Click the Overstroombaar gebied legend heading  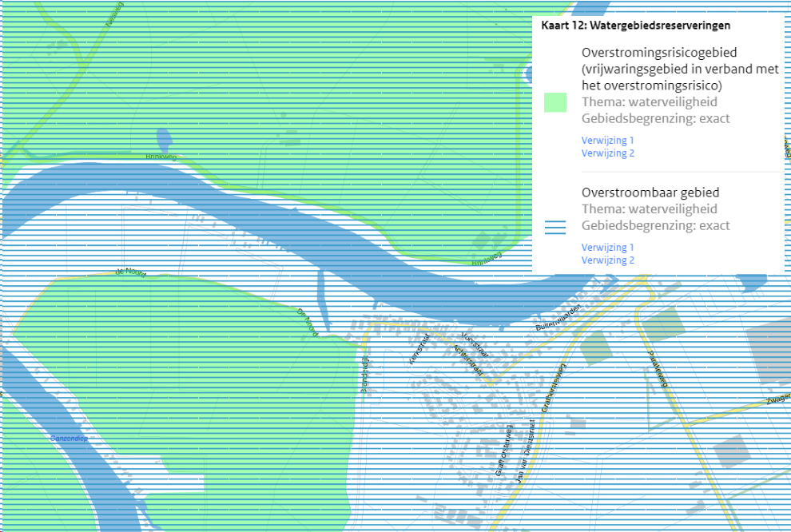(x=650, y=193)
